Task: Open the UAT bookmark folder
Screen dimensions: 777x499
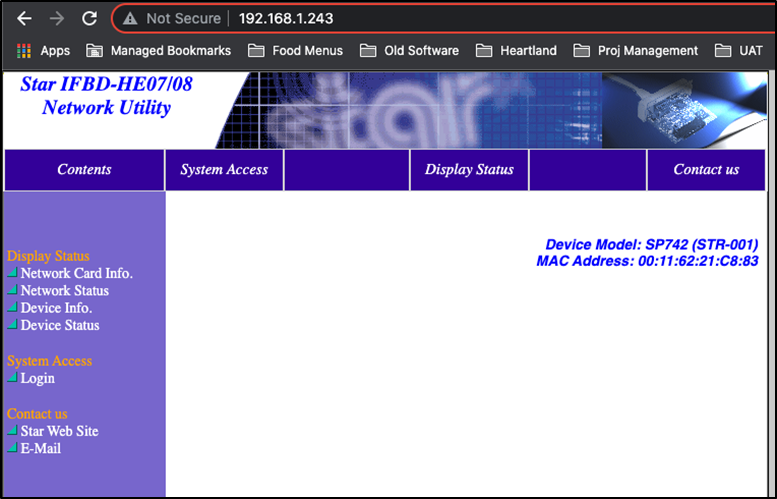Action: [738, 51]
